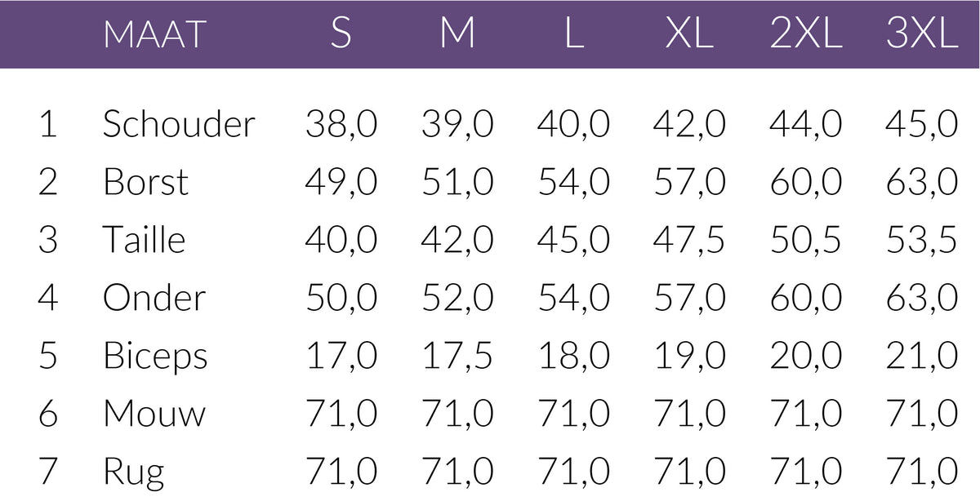Screen dimensions: 980x501
Task: Click Taille value 53,5 for size 3XL
Action: coord(921,240)
